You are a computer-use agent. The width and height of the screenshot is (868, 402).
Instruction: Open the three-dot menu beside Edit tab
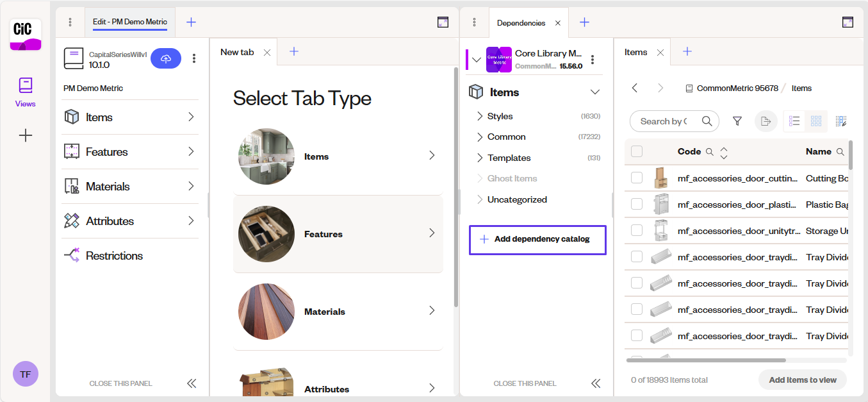pyautogui.click(x=70, y=22)
